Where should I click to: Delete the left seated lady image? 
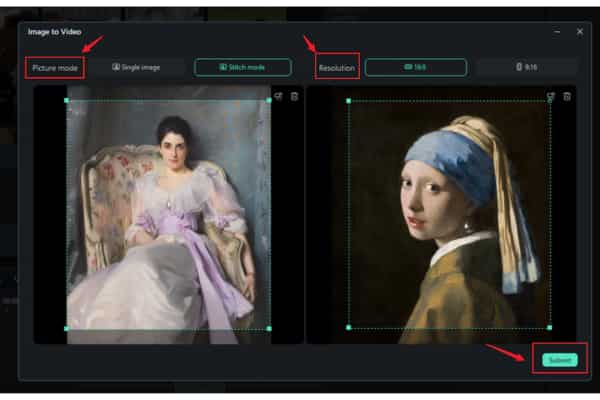(294, 96)
